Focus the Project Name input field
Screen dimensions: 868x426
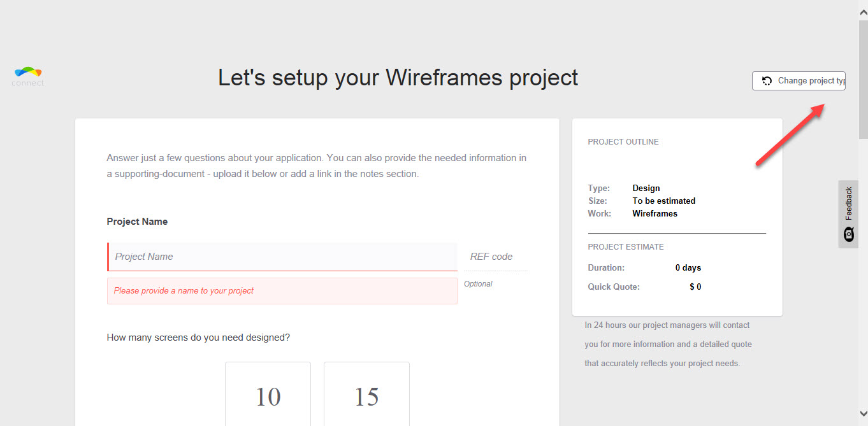(282, 257)
